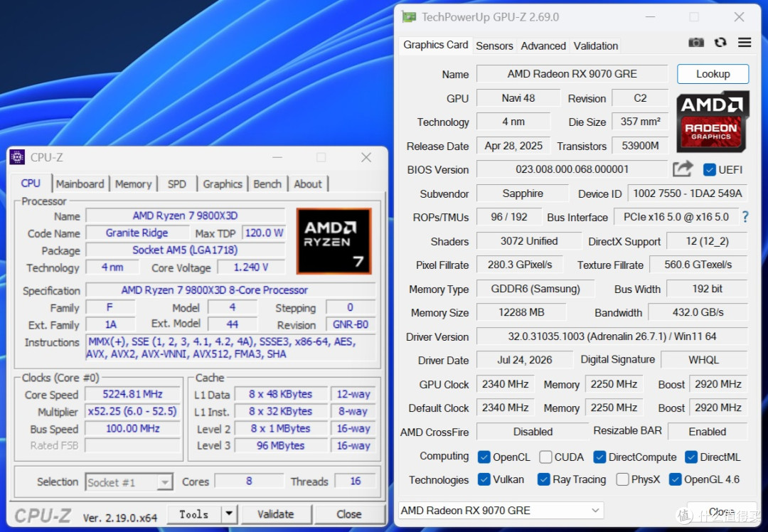Click the BIOS export share icon

(683, 169)
